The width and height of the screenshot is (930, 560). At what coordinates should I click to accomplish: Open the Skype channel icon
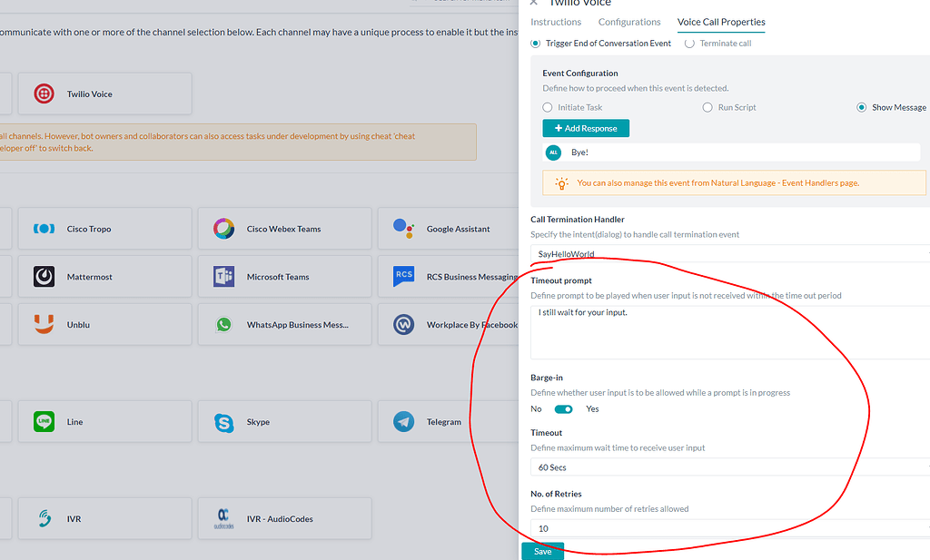[x=223, y=420]
